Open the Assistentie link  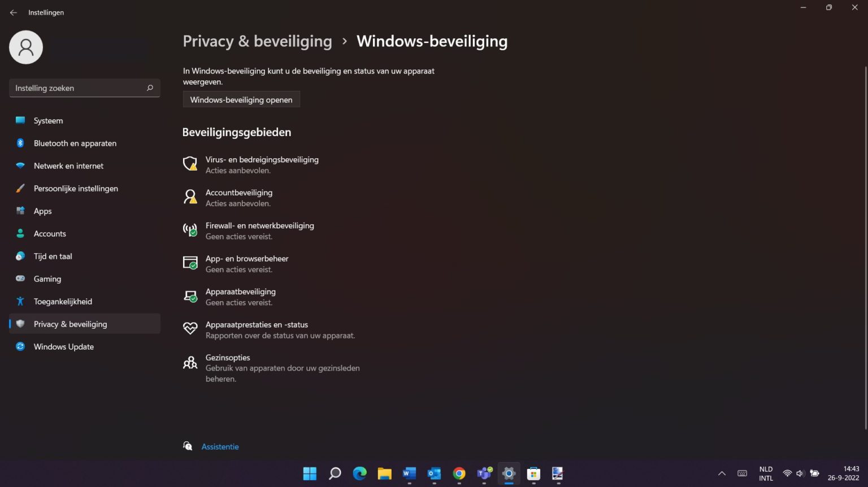(x=220, y=446)
